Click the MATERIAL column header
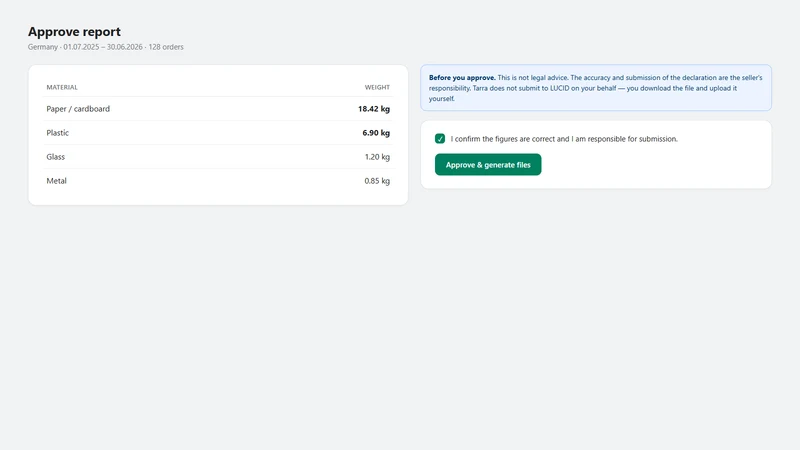800x450 pixels. (x=62, y=87)
